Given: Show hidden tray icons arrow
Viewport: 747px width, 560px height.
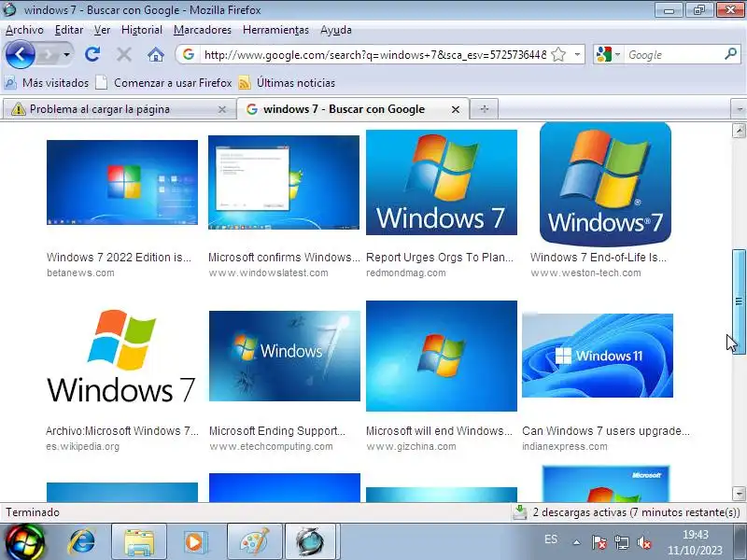Looking at the screenshot, I should [x=576, y=542].
